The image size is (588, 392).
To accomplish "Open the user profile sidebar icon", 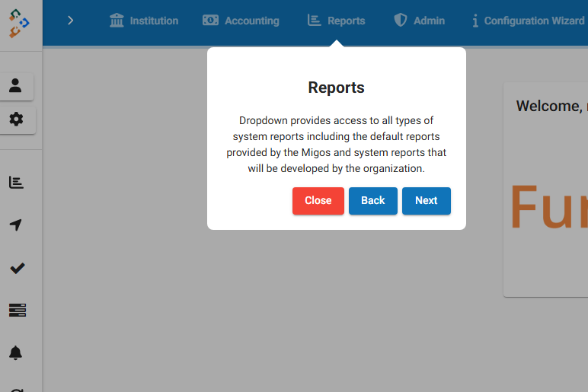I will (x=15, y=86).
